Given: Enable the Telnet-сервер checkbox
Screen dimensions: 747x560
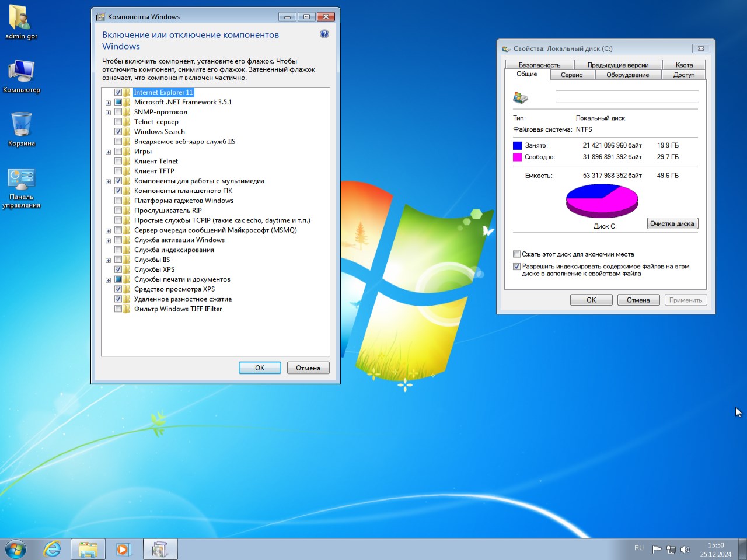Looking at the screenshot, I should click(118, 122).
